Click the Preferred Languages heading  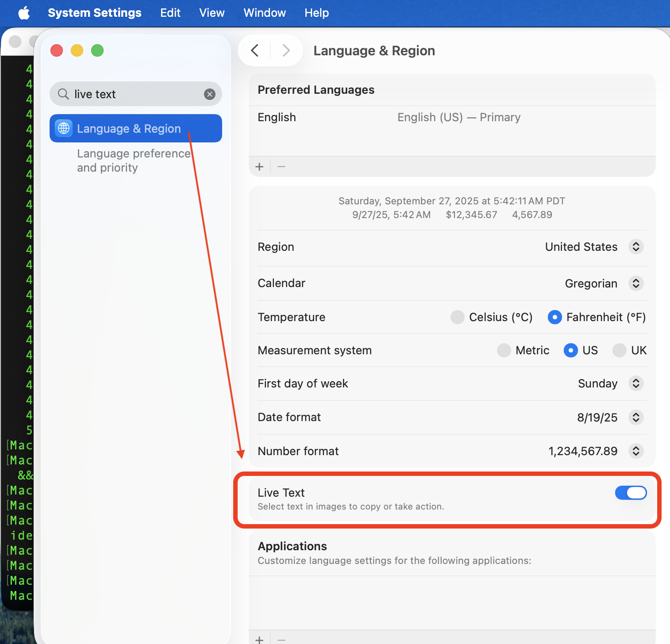coord(316,90)
